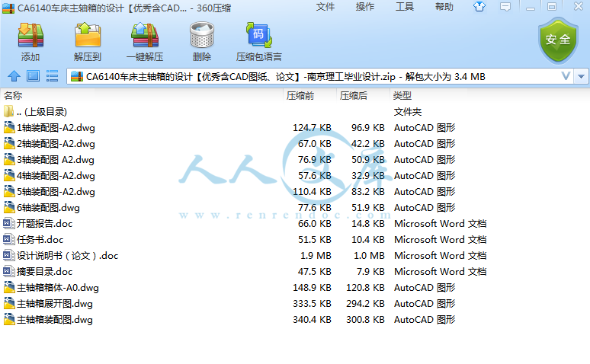Click the dwg icon of 1轴装配图-A2.dwg
The width and height of the screenshot is (590, 364).
pyautogui.click(x=9, y=127)
